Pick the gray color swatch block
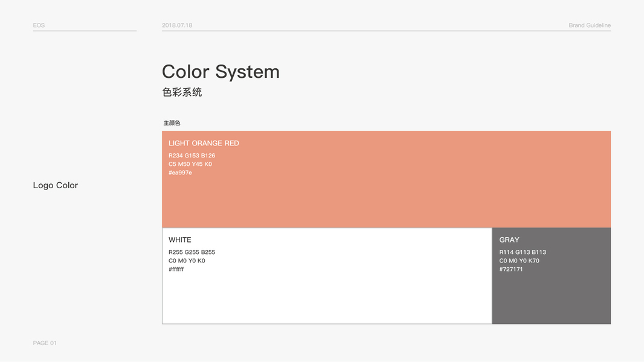This screenshot has height=362, width=644. tap(551, 296)
